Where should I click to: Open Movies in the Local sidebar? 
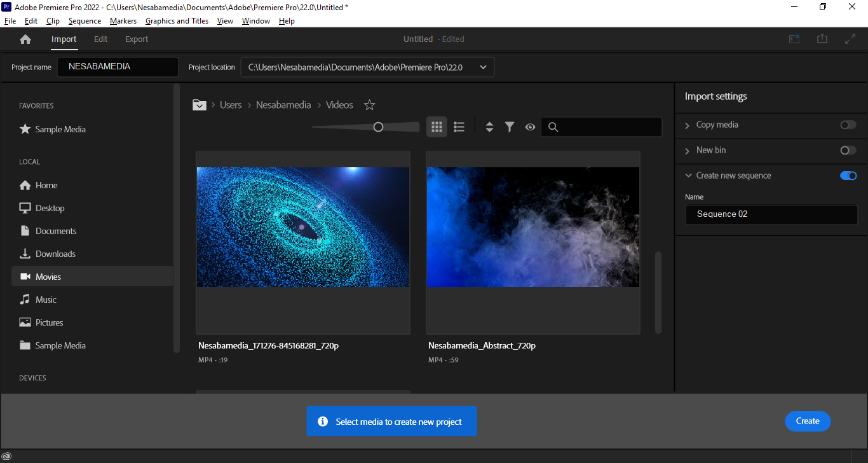pyautogui.click(x=48, y=277)
